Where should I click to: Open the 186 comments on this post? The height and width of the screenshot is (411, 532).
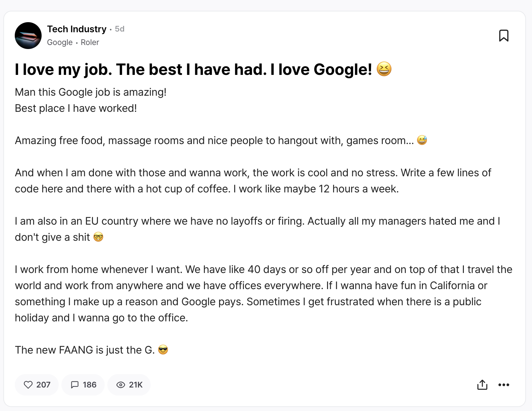tap(83, 385)
